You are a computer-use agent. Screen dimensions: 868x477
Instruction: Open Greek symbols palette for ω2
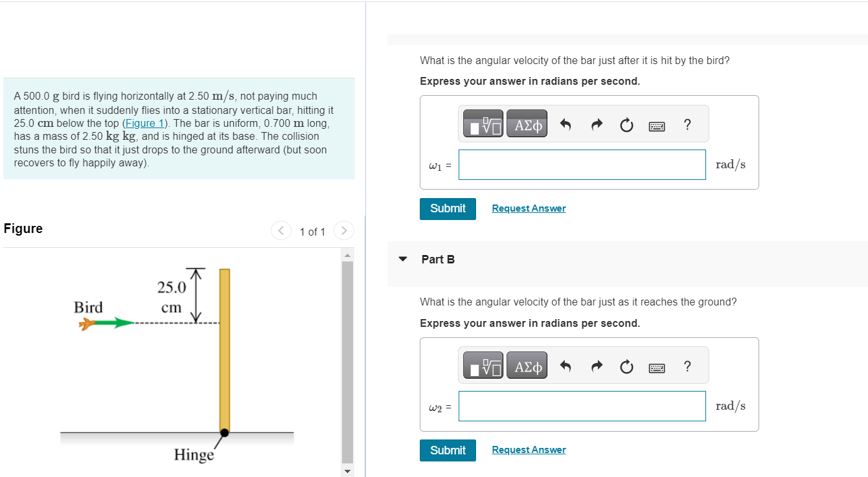click(x=528, y=367)
